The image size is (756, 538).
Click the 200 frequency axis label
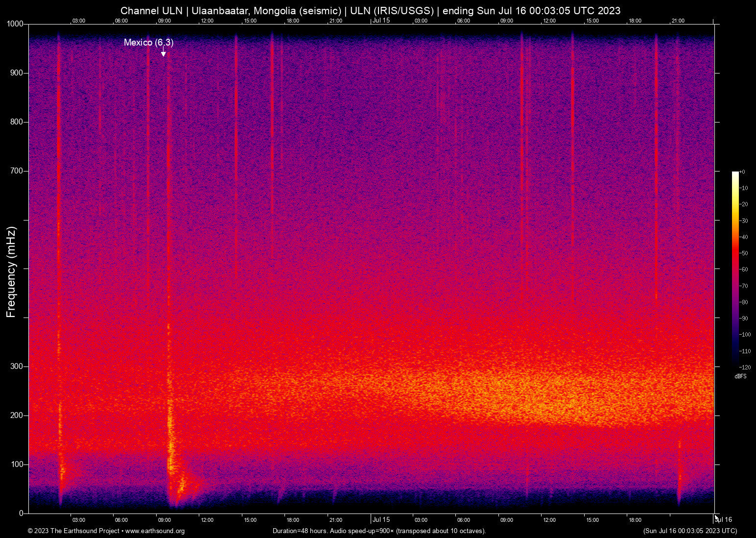[17, 416]
